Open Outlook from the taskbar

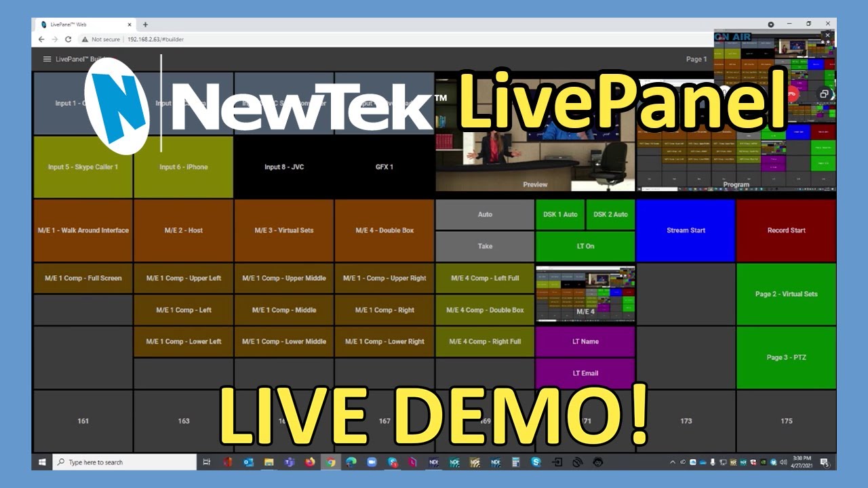248,462
